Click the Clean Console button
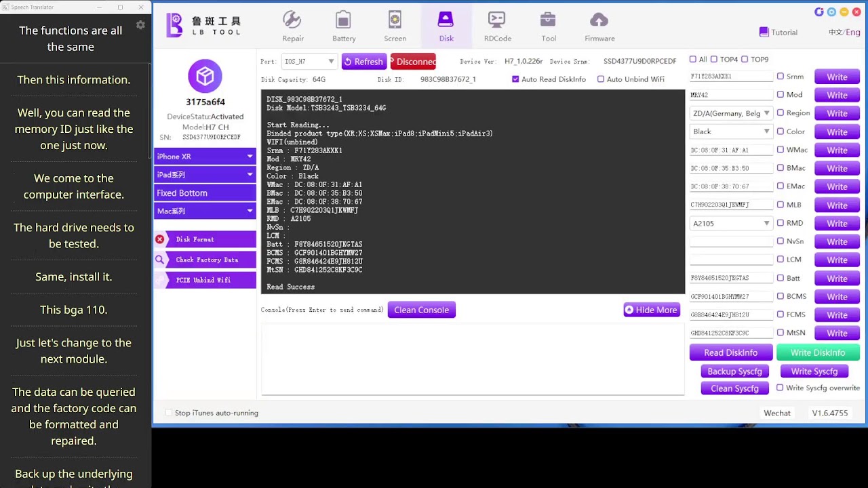This screenshot has width=868, height=488. click(x=422, y=310)
